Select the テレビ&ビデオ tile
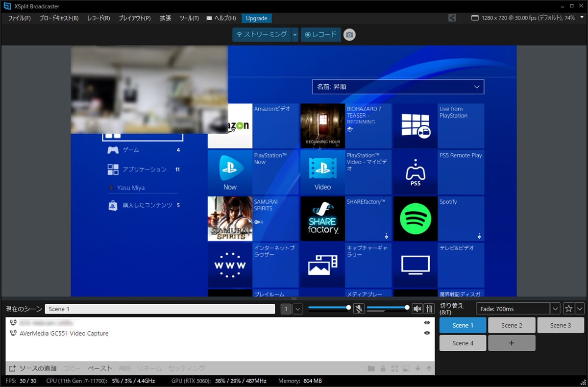Image resolution: width=588 pixels, height=387 pixels. (439, 266)
